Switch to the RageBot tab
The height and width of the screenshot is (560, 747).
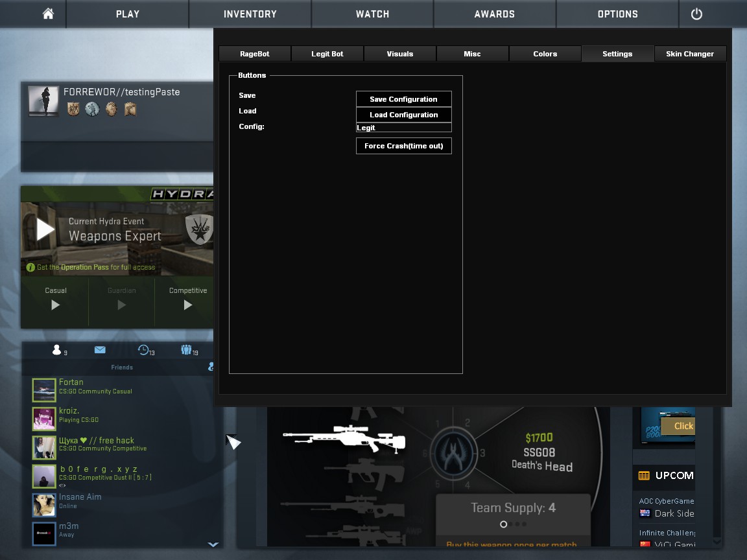pyautogui.click(x=254, y=54)
